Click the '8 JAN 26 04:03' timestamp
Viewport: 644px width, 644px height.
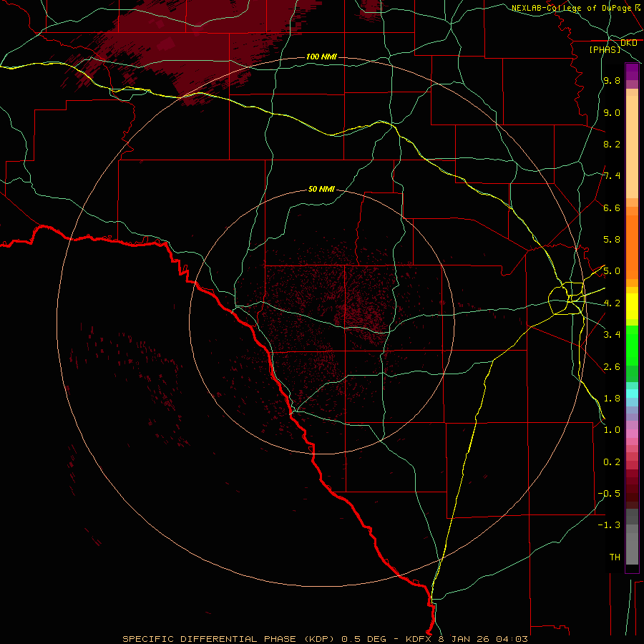point(484,639)
